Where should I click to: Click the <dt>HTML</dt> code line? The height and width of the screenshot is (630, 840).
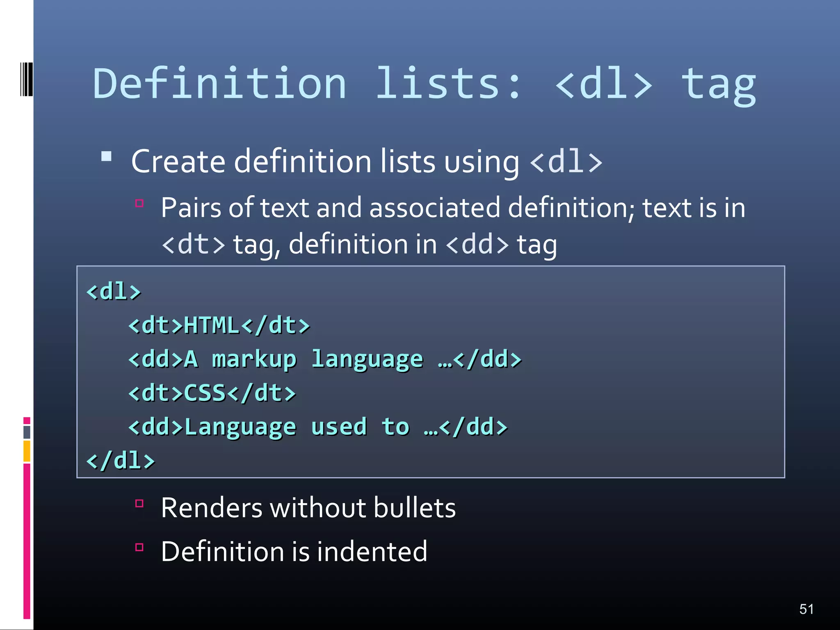click(219, 326)
